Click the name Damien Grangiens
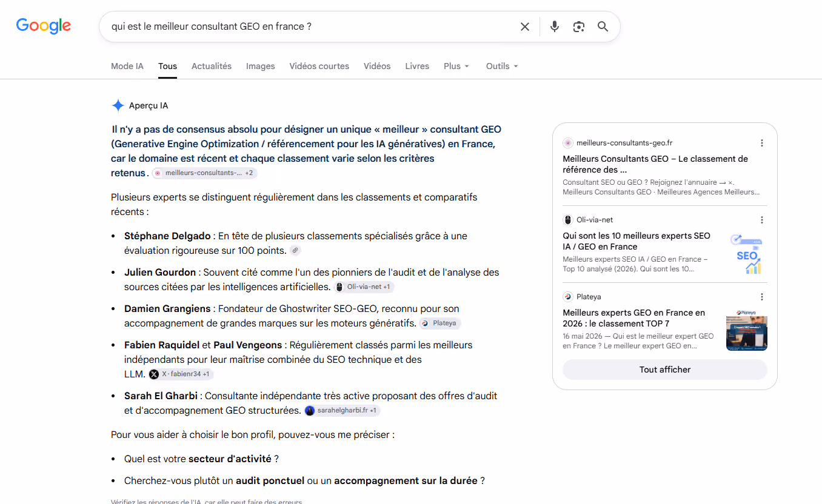This screenshot has height=504, width=822. click(x=167, y=309)
